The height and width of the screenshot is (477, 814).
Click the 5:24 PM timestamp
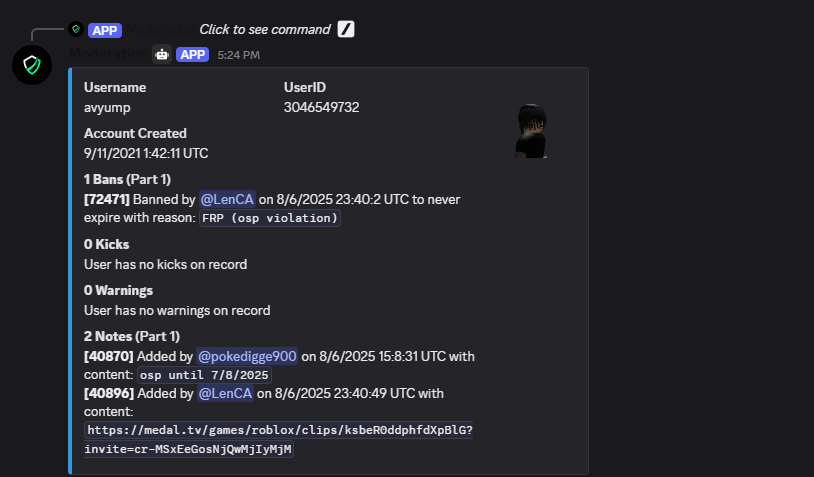pos(238,55)
